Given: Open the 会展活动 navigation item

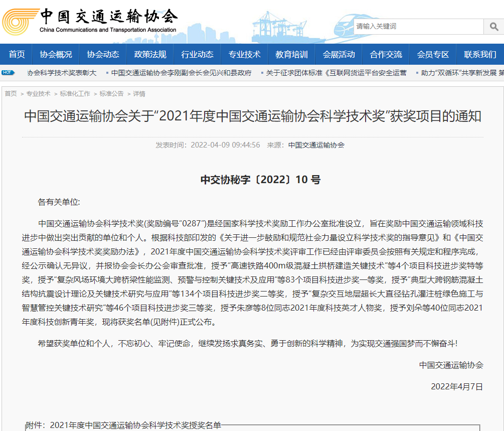Looking at the screenshot, I should pyautogui.click(x=339, y=54).
